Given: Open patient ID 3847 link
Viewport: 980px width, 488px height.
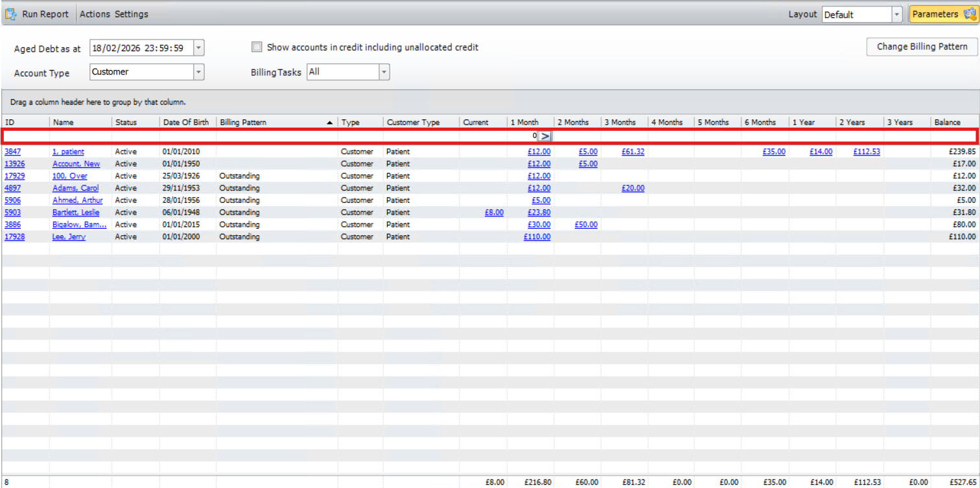Looking at the screenshot, I should [x=12, y=152].
